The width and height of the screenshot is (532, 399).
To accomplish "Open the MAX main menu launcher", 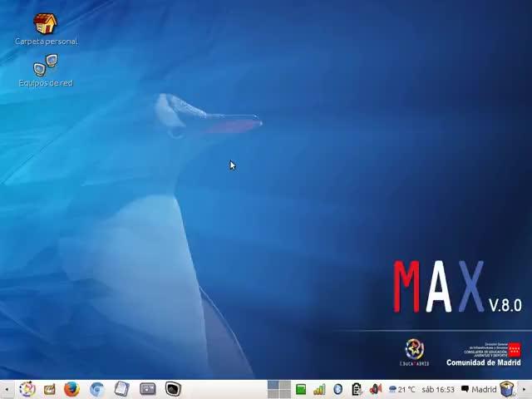I will (27, 389).
